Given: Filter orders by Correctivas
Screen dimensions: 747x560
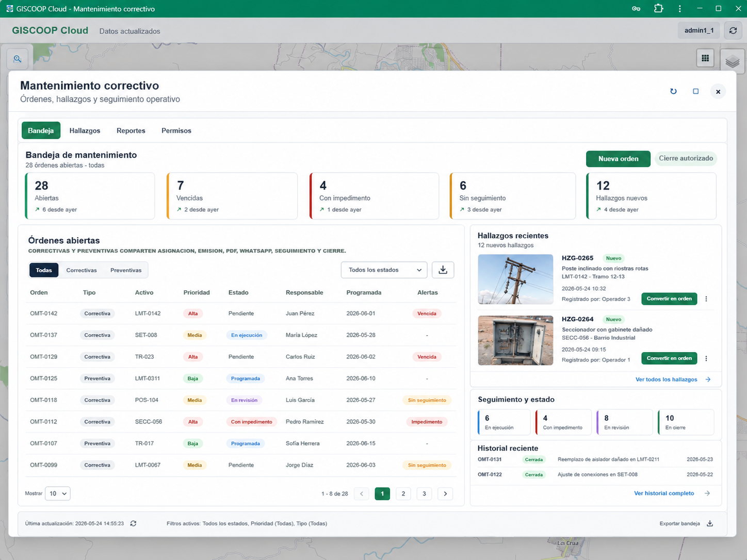Looking at the screenshot, I should tap(82, 270).
